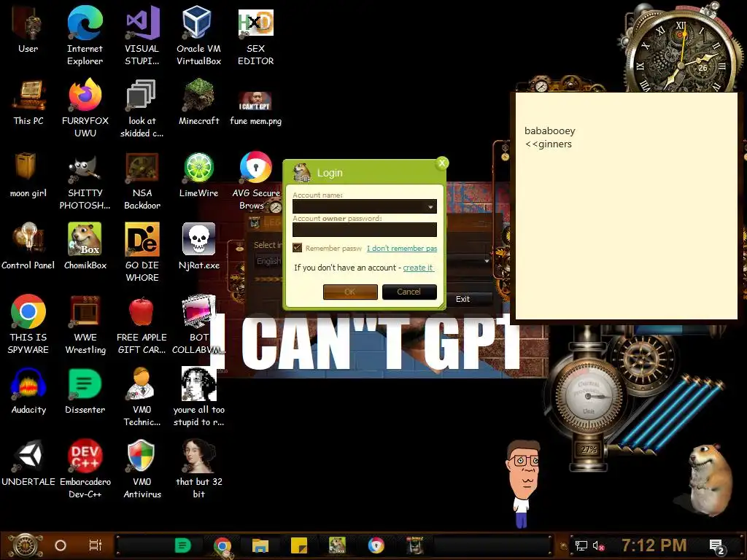Open NSA Backdoor desktop icon

click(x=142, y=181)
